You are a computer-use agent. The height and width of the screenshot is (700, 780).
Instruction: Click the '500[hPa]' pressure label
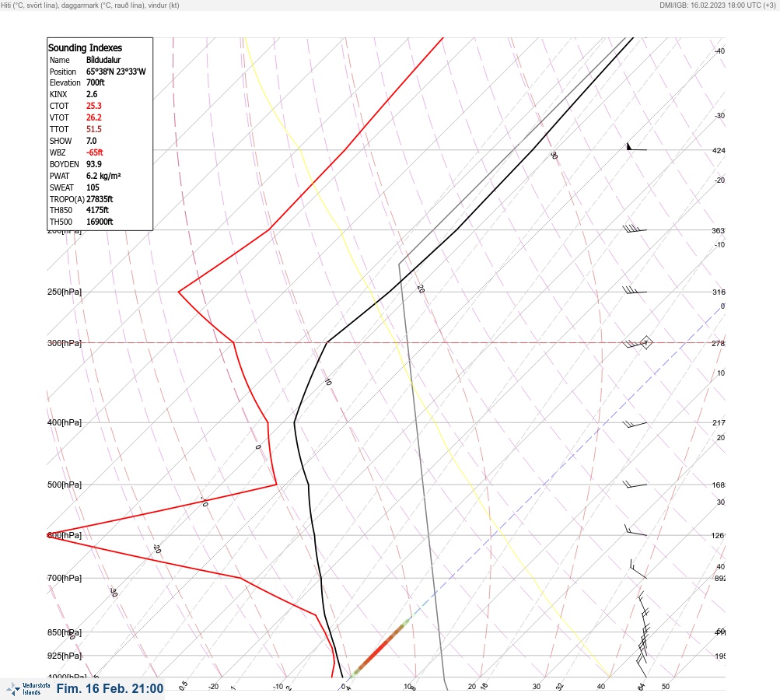(x=65, y=485)
